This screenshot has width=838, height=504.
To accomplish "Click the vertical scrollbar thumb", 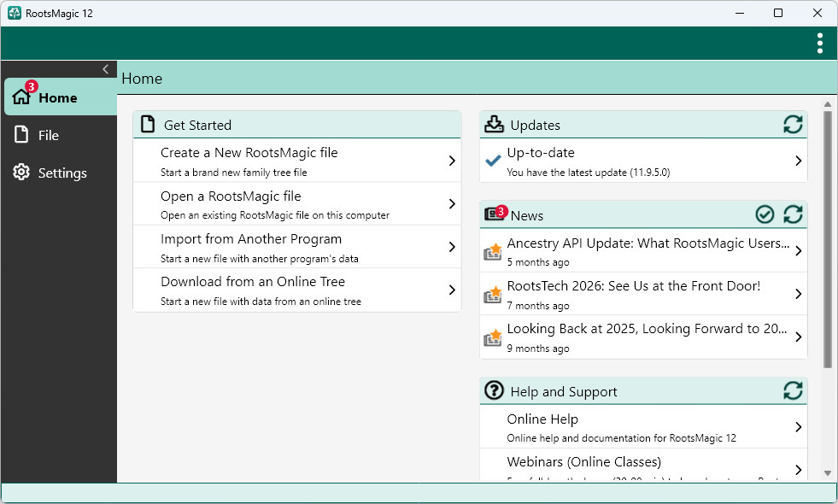I will (827, 239).
